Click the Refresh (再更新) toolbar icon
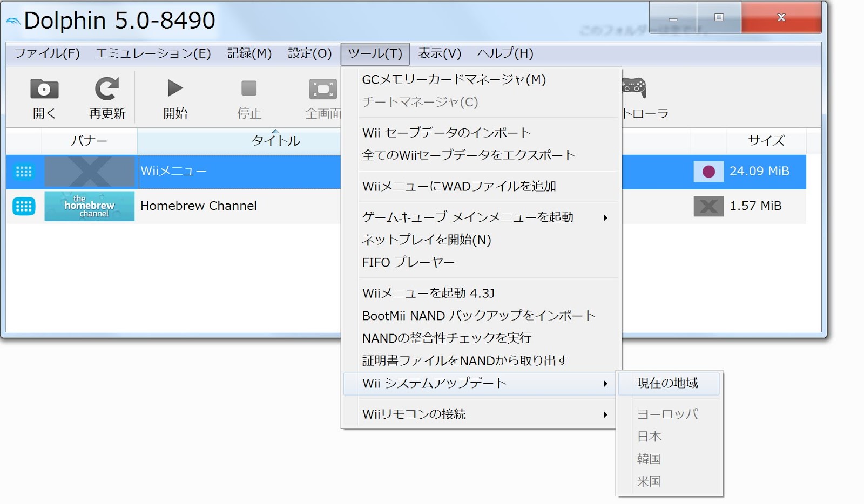This screenshot has width=864, height=504. 107,88
